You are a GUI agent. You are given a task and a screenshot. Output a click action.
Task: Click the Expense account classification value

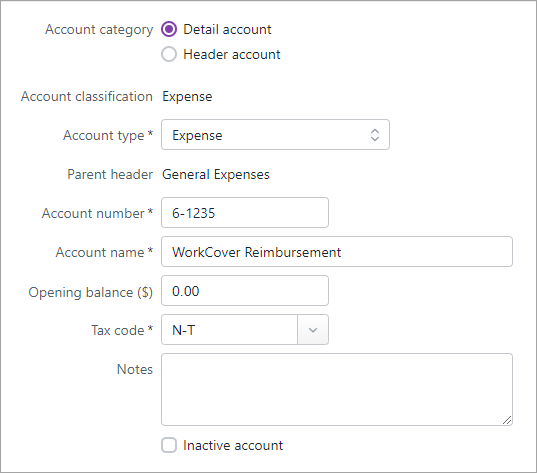click(187, 97)
